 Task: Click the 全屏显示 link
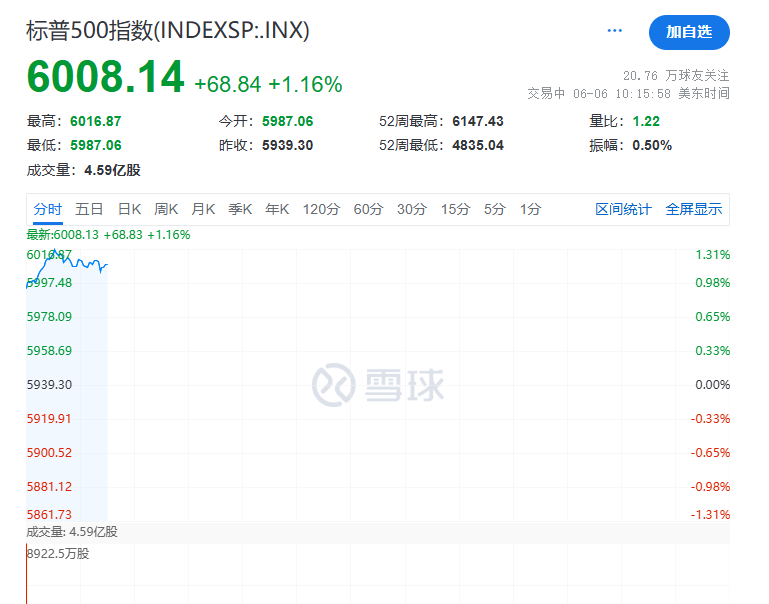click(693, 209)
